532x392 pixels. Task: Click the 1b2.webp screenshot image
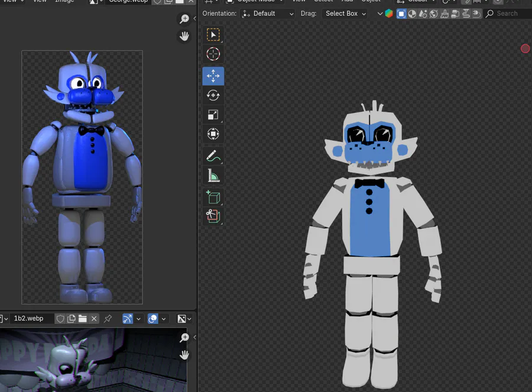(x=93, y=360)
